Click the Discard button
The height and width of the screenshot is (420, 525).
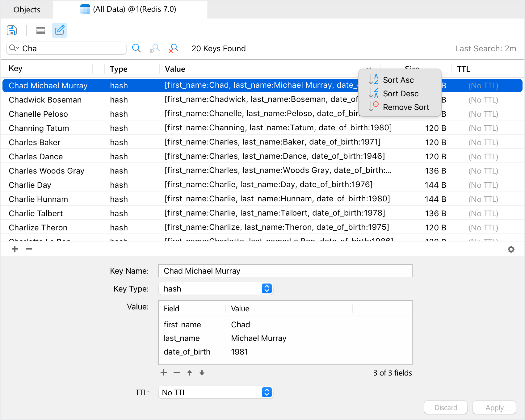click(446, 407)
